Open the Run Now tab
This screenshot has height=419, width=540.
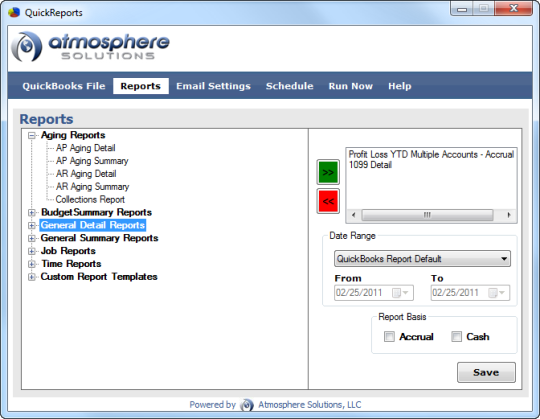tap(351, 86)
